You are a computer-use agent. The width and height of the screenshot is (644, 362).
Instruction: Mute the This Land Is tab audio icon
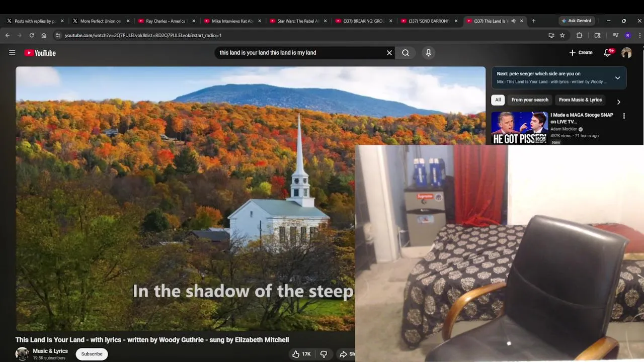click(513, 21)
